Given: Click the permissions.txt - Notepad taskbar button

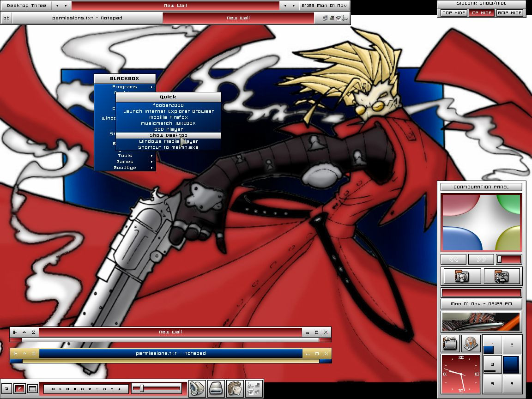Looking at the screenshot, I should click(x=87, y=18).
